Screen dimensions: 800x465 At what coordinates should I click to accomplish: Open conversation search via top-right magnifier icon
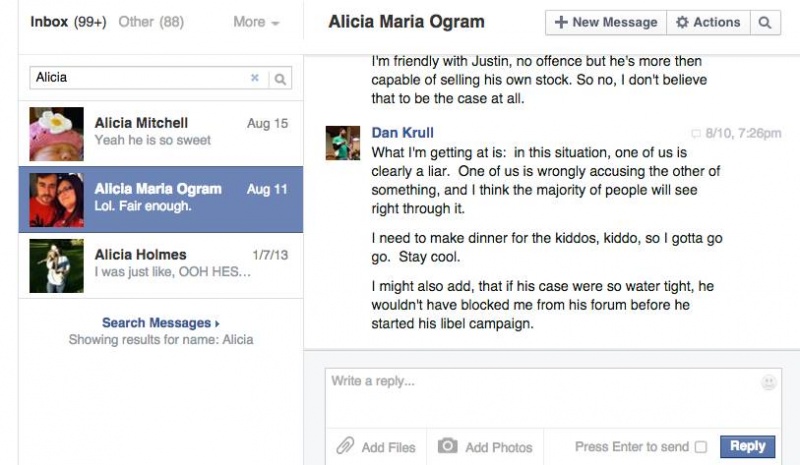click(765, 22)
